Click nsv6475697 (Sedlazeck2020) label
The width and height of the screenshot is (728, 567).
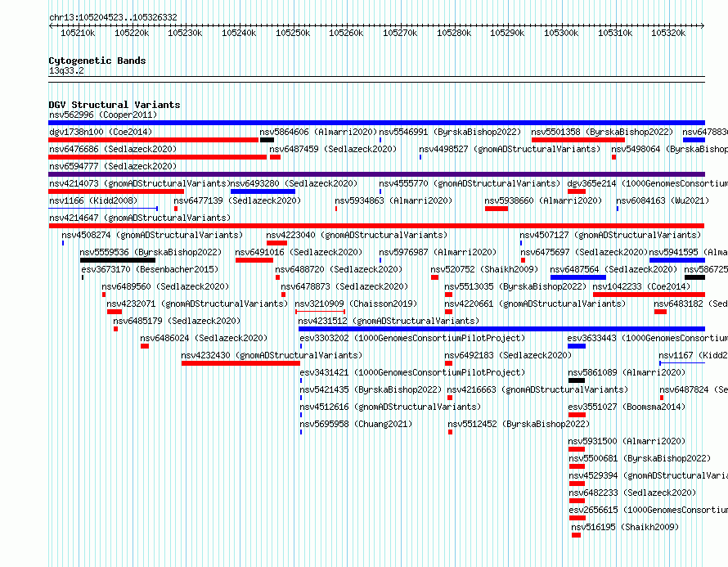tap(583, 252)
